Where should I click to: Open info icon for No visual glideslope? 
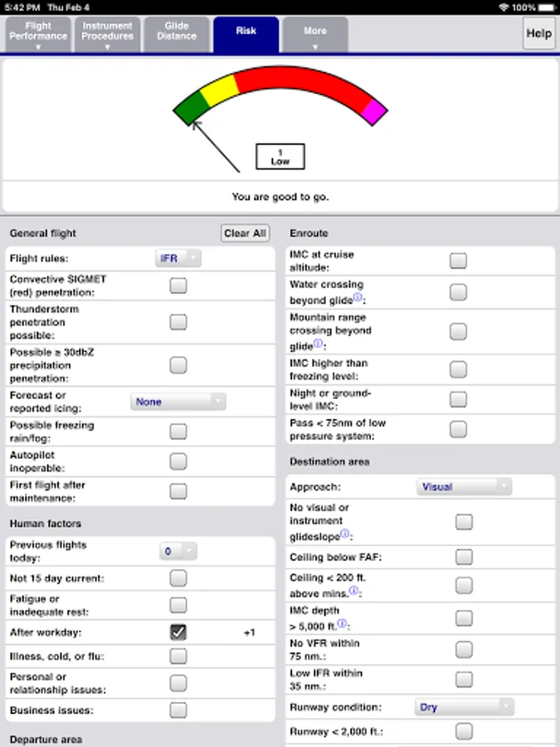pyautogui.click(x=346, y=534)
